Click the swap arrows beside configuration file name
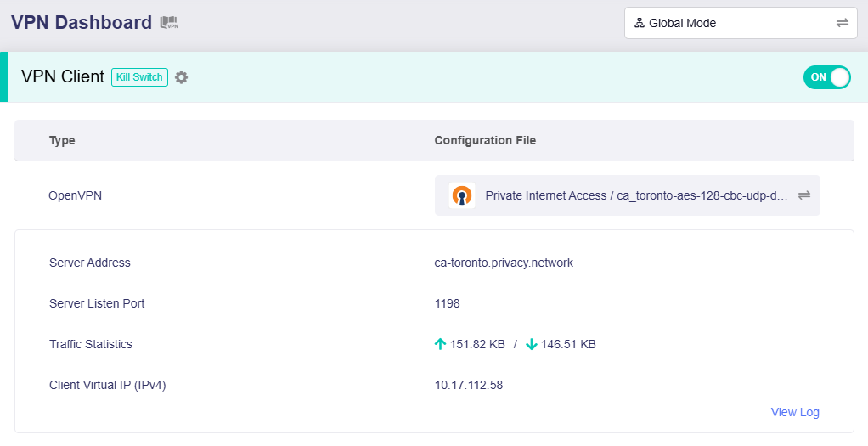 (x=804, y=195)
